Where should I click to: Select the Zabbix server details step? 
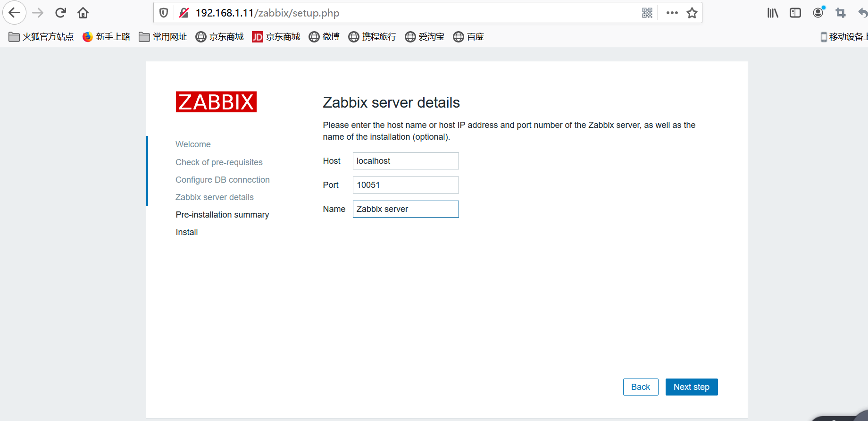(215, 197)
